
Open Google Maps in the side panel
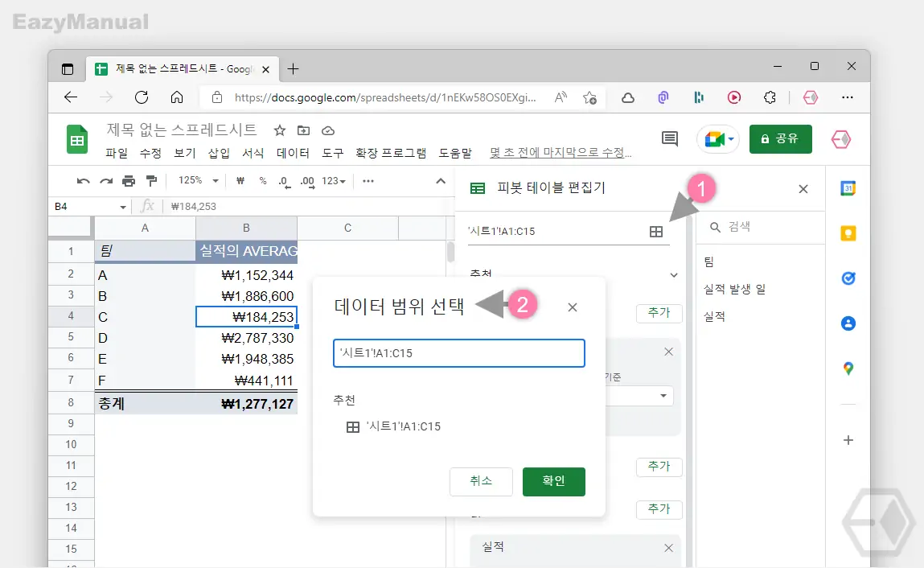848,368
